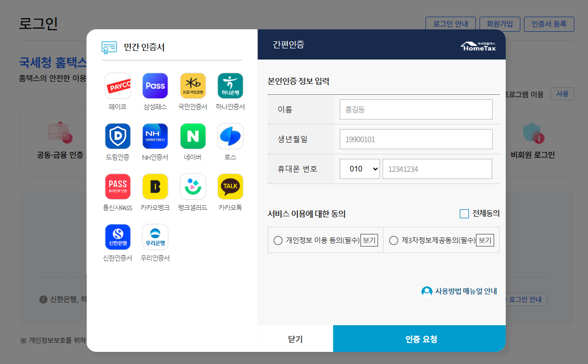Viewport: 588px width, 364px height.
Task: Select the 드림인증 shield icon
Action: pyautogui.click(x=118, y=136)
